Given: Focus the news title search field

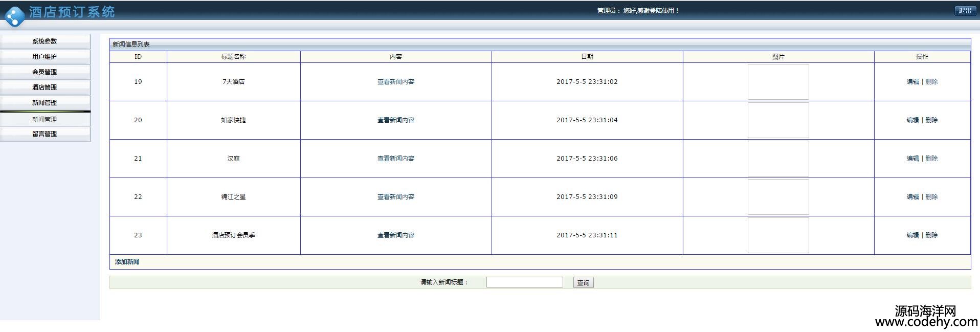Looking at the screenshot, I should (x=524, y=282).
